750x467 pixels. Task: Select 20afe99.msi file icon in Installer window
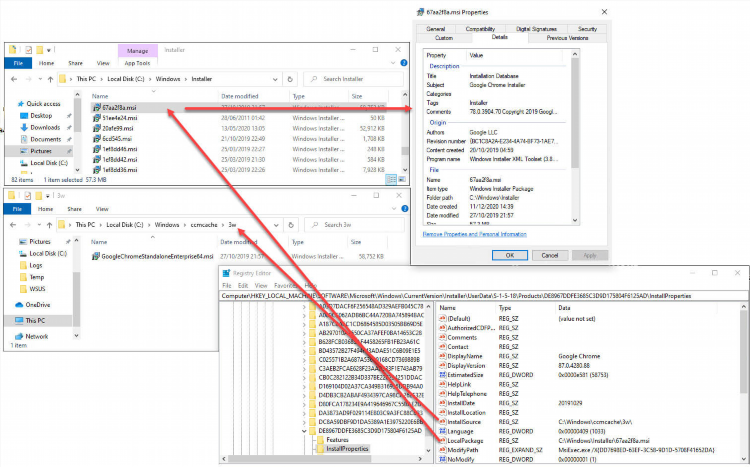pyautogui.click(x=97, y=128)
